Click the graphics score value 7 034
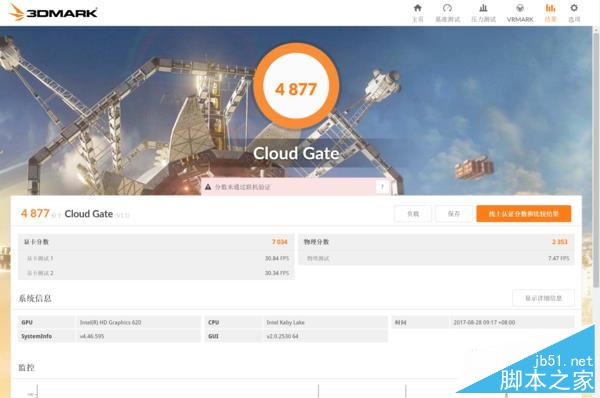Viewport: 600px width, 398px height. pos(280,242)
